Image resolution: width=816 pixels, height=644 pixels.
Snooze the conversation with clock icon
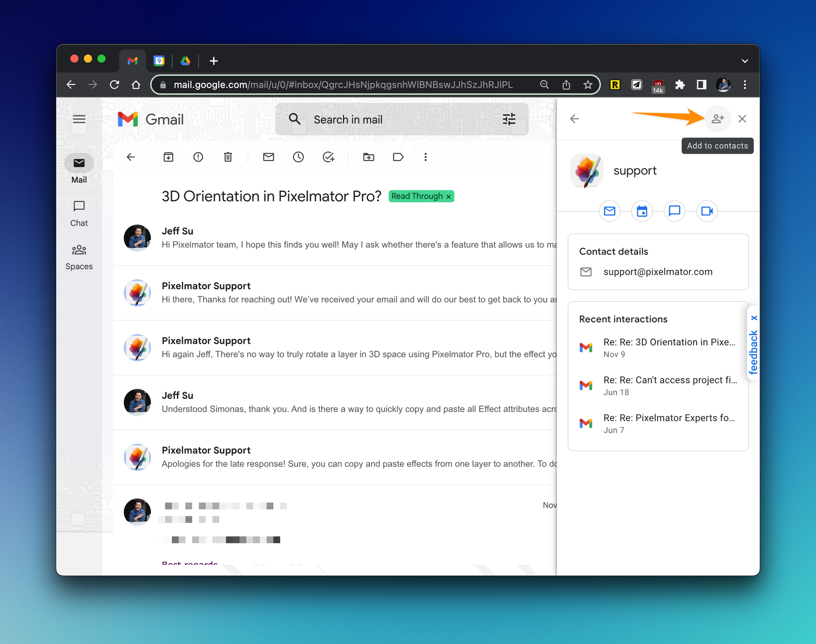[298, 157]
